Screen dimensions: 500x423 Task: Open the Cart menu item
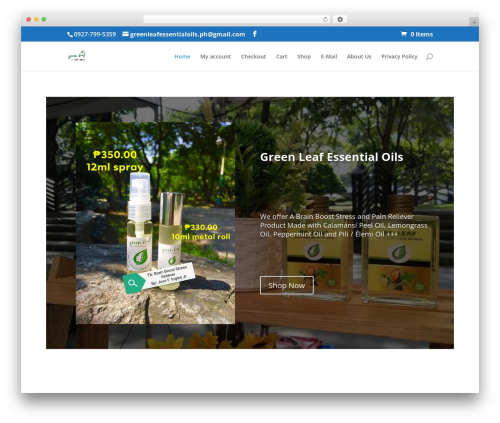[x=281, y=57]
